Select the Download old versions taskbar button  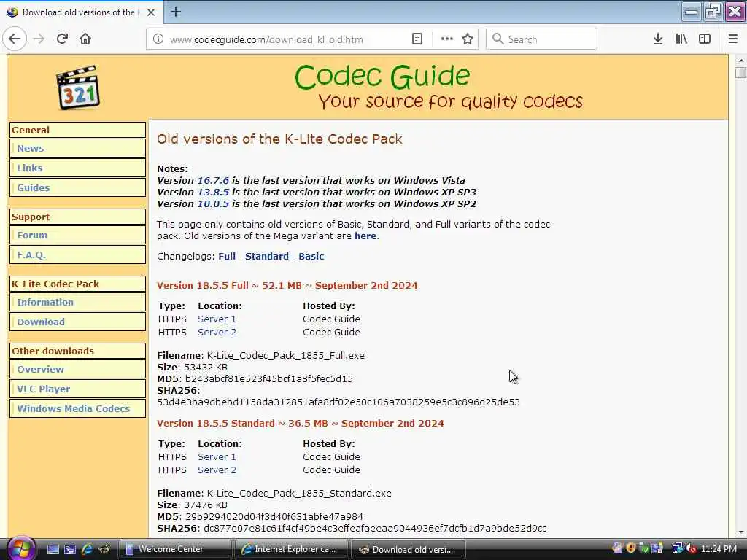(408, 549)
